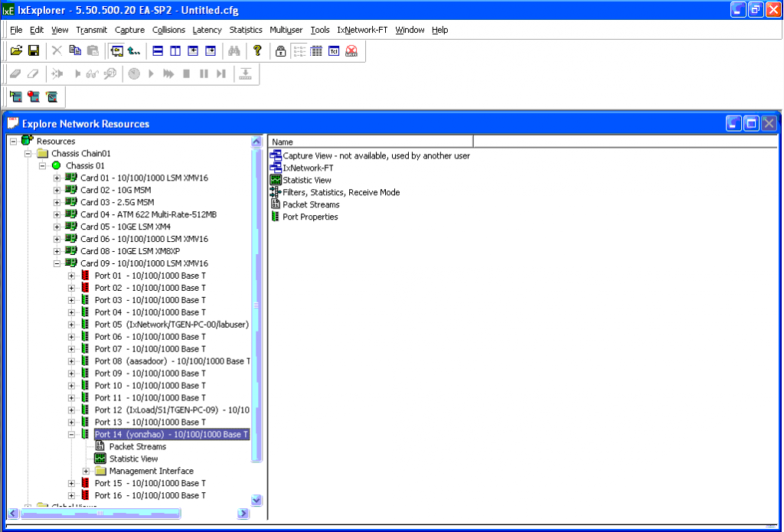Collapse the Port 14 tree node
Image resolution: width=784 pixels, height=532 pixels.
pos(72,435)
